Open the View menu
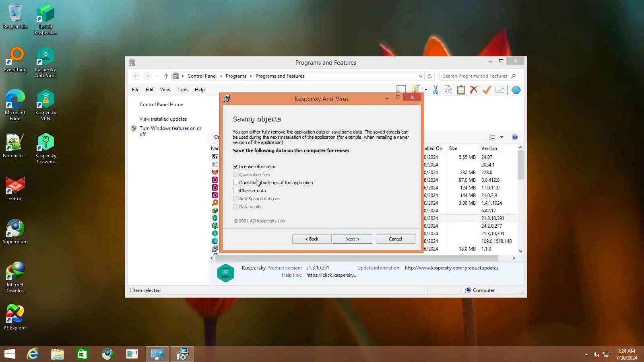This screenshot has width=644, height=362. click(165, 90)
